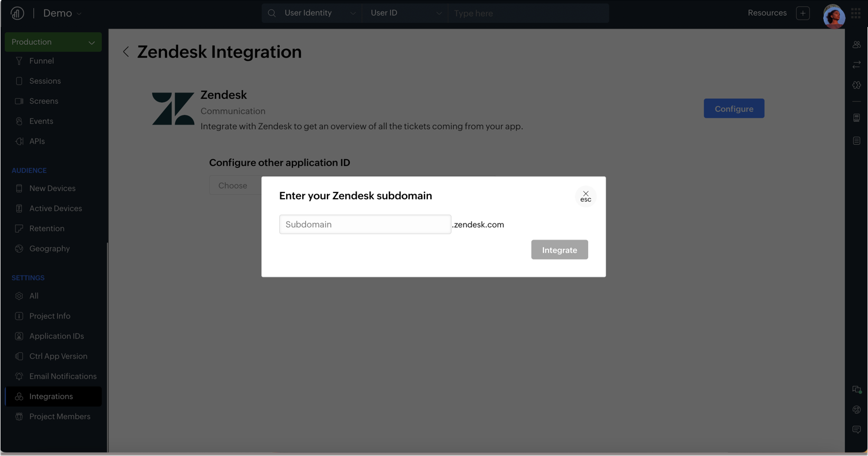Click the users icon in right rail

pos(857,45)
